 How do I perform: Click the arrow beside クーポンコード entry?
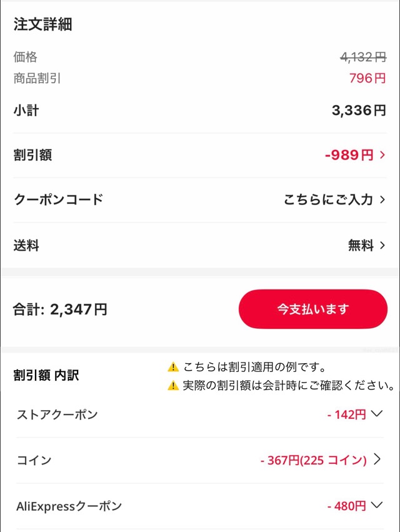(382, 199)
